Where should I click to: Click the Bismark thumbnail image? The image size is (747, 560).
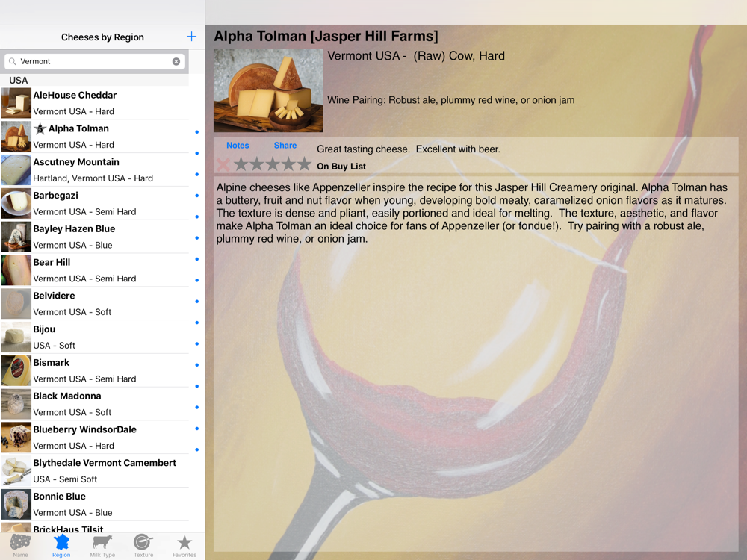click(x=16, y=370)
